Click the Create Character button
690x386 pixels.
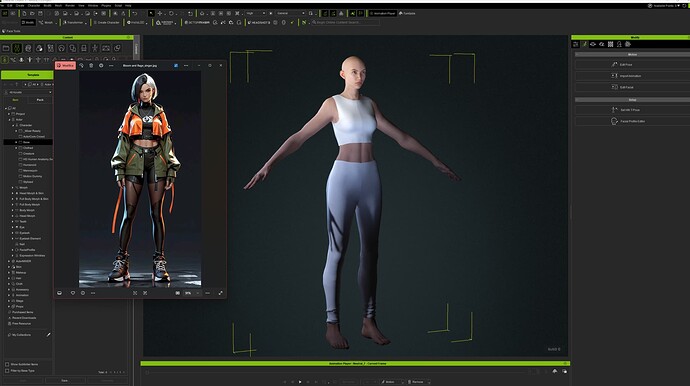point(106,22)
